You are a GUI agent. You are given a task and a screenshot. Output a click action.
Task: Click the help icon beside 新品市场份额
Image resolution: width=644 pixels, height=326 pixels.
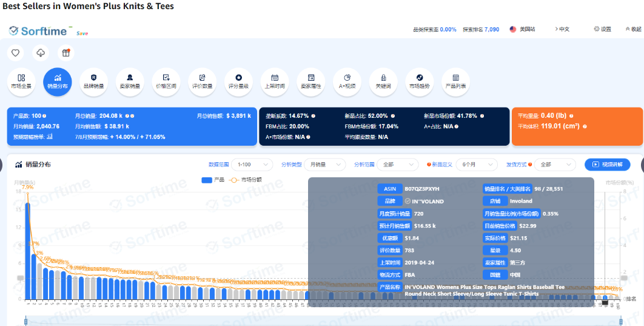pos(481,116)
